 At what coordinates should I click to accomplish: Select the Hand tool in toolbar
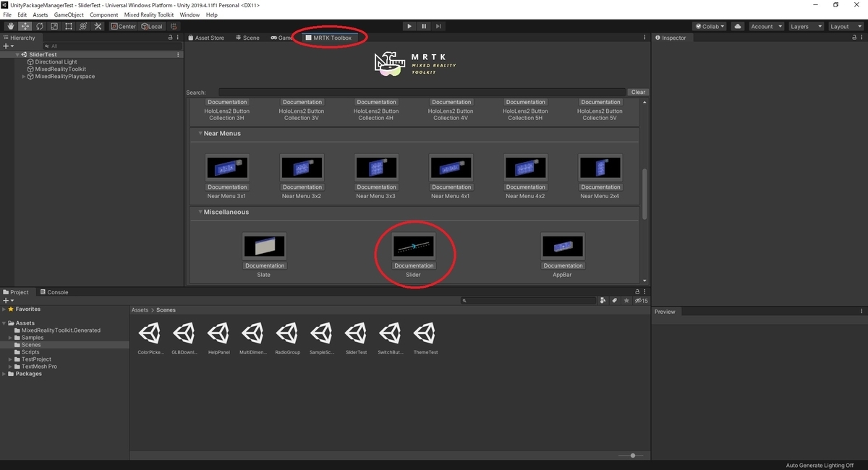(x=10, y=26)
